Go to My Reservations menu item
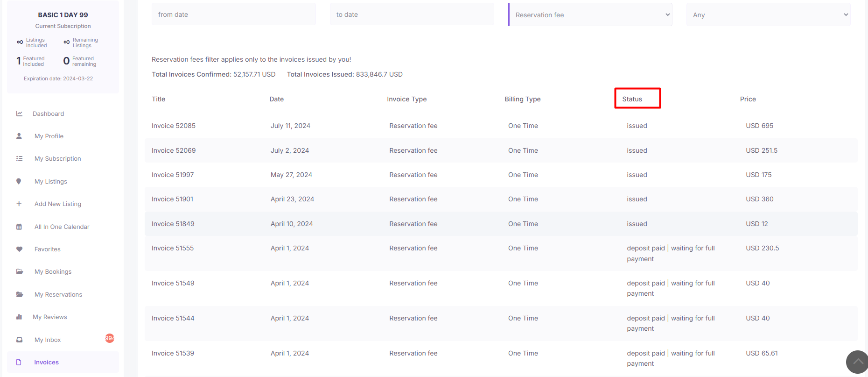 click(x=58, y=294)
